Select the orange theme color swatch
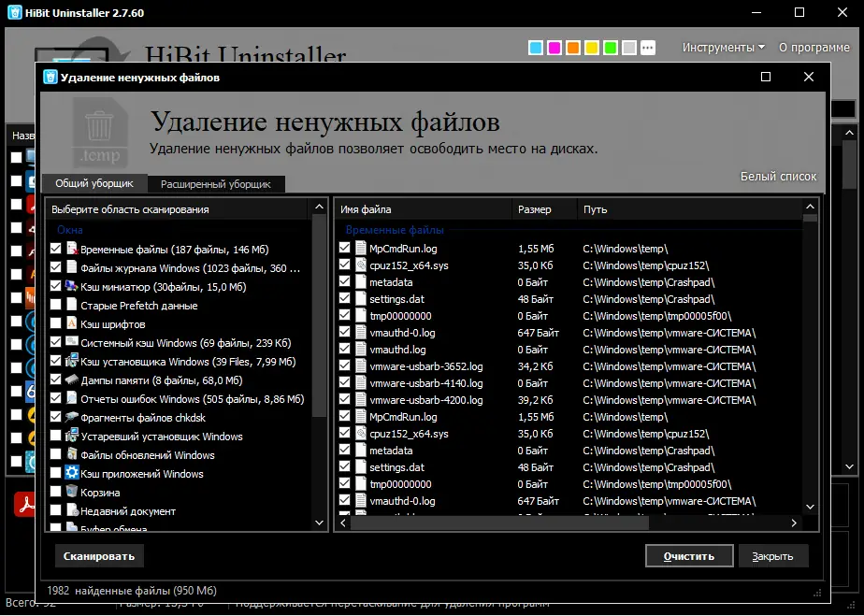This screenshot has height=616, width=864. click(x=573, y=48)
